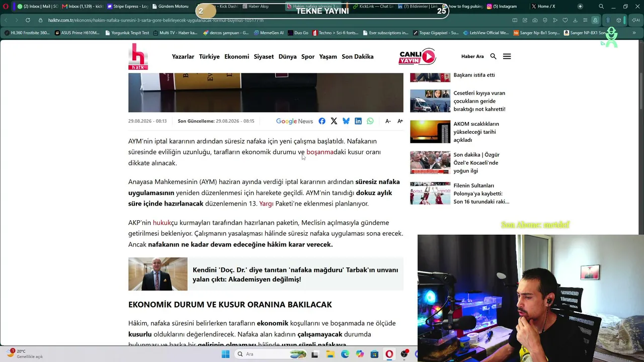
Task: Switch to the Gündem Motoru tab
Action: click(170, 7)
